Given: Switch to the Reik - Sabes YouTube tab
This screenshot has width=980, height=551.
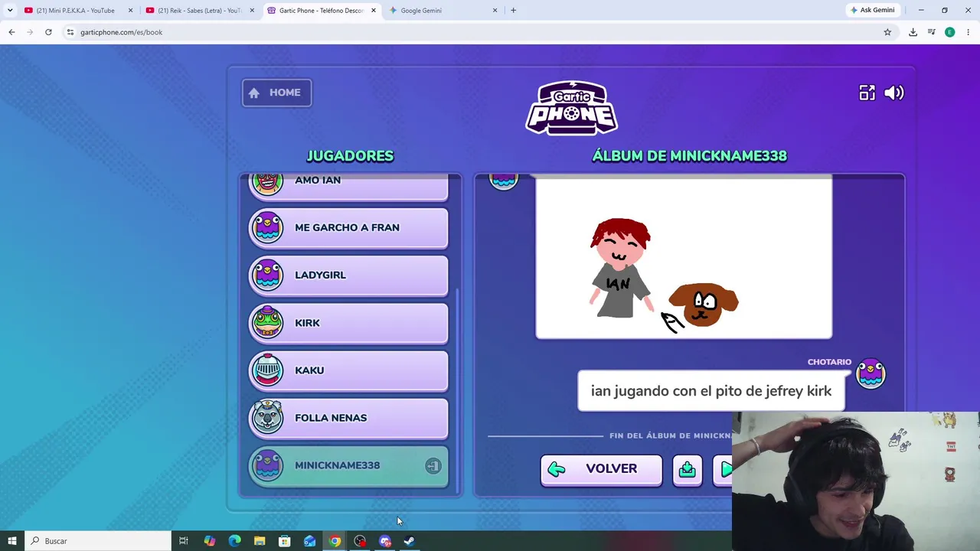Looking at the screenshot, I should pos(199,11).
